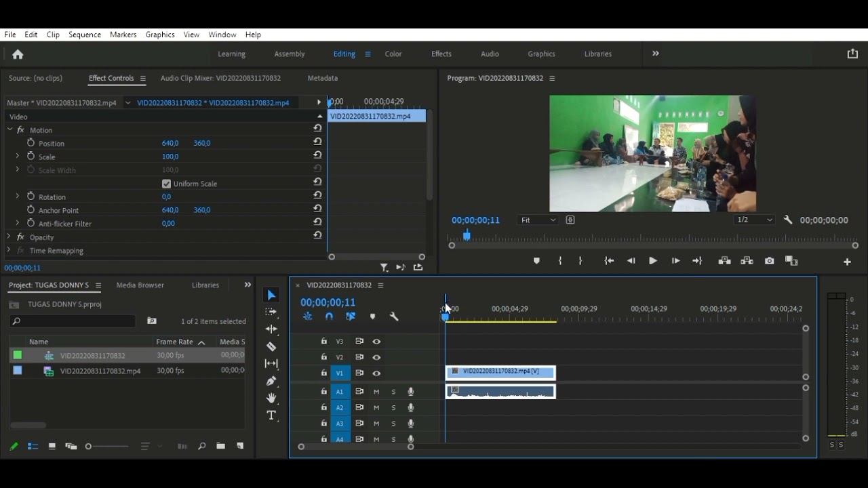Open the Fit zoom level dropdown
Image resolution: width=868 pixels, height=488 pixels.
coord(538,220)
